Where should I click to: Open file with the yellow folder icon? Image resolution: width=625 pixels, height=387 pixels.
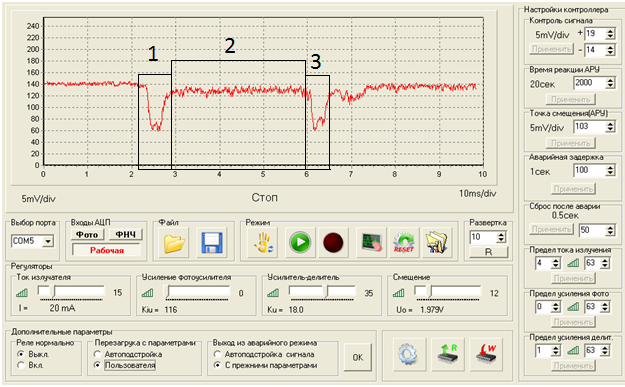(174, 243)
